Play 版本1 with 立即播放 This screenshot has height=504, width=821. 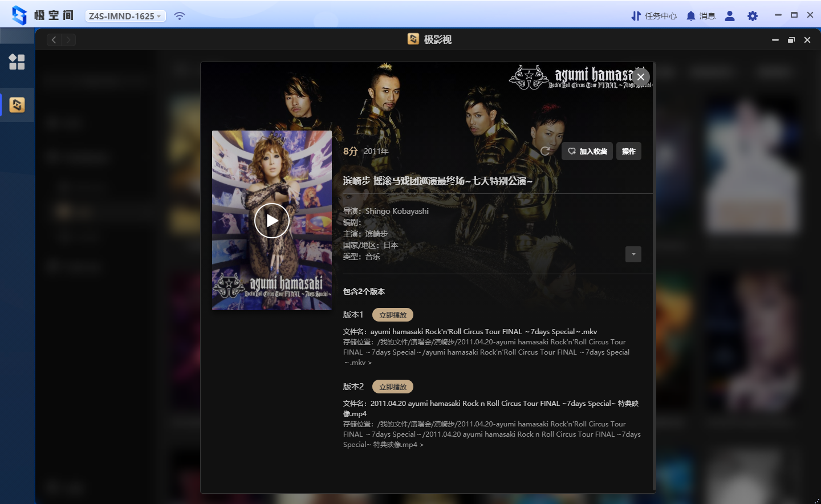tap(393, 315)
